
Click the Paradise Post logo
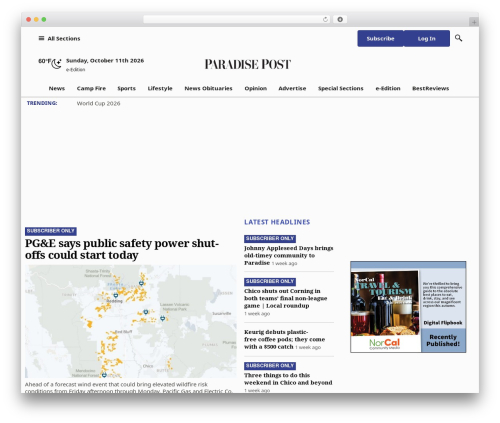(x=248, y=64)
